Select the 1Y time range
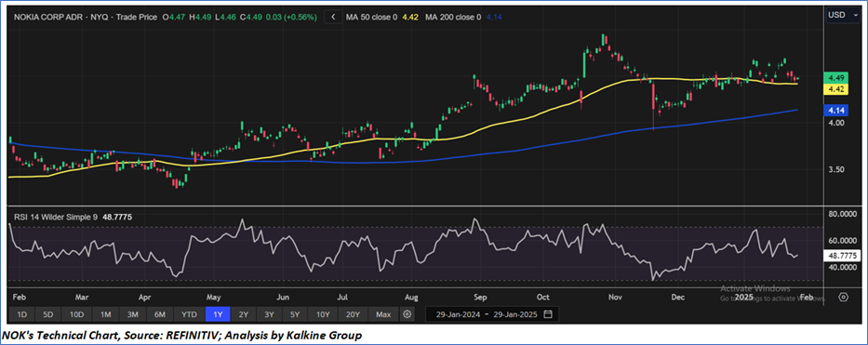The height and width of the screenshot is (345, 868). point(218,314)
